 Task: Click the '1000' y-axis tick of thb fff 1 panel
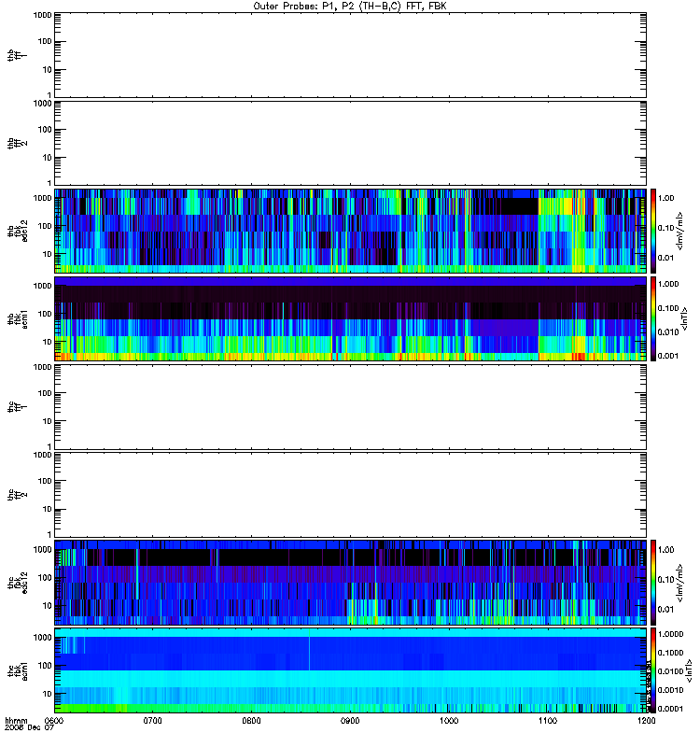pyautogui.click(x=42, y=15)
